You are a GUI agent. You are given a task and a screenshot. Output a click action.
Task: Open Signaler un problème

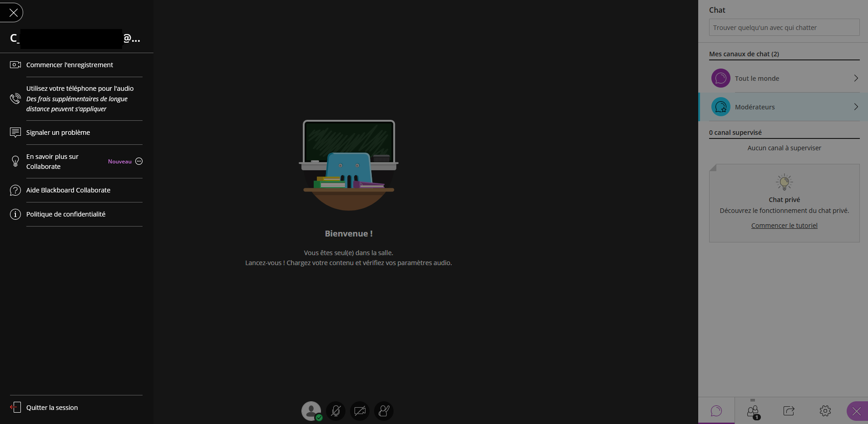pos(58,133)
